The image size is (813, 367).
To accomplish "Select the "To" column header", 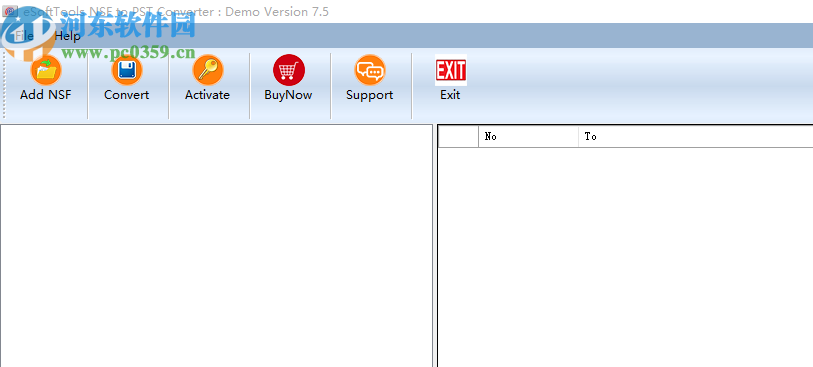I will [695, 136].
